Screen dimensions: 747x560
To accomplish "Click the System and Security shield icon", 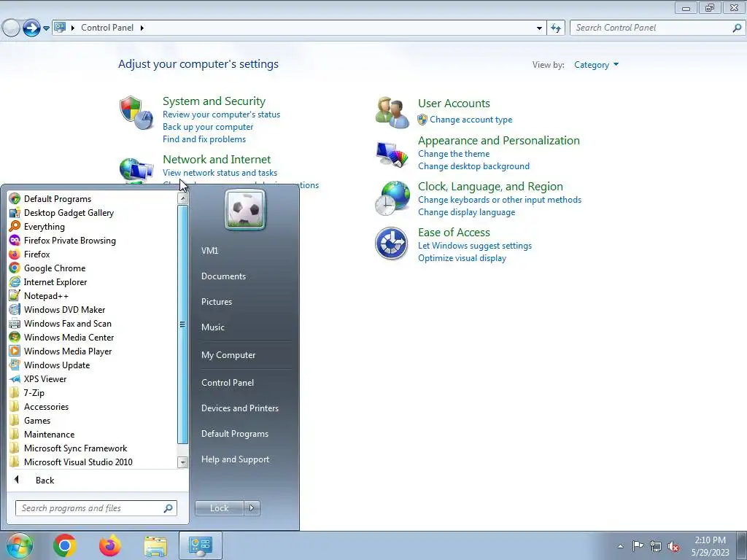I will [x=136, y=112].
